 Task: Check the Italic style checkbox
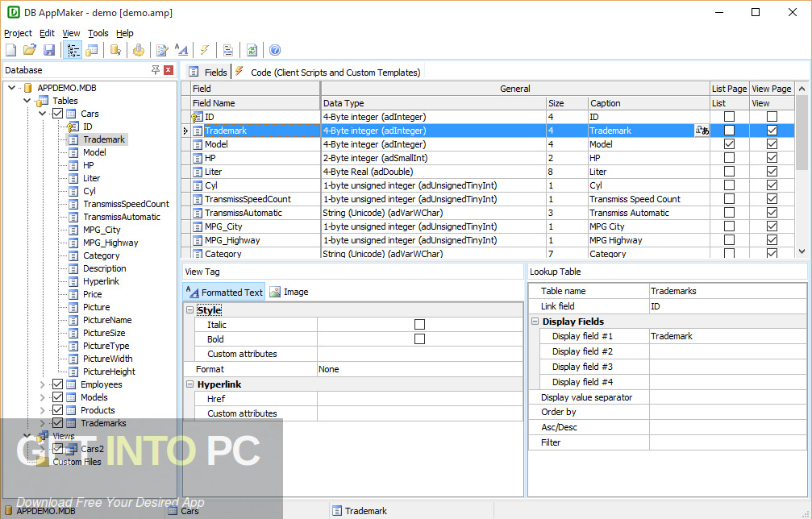tap(419, 325)
